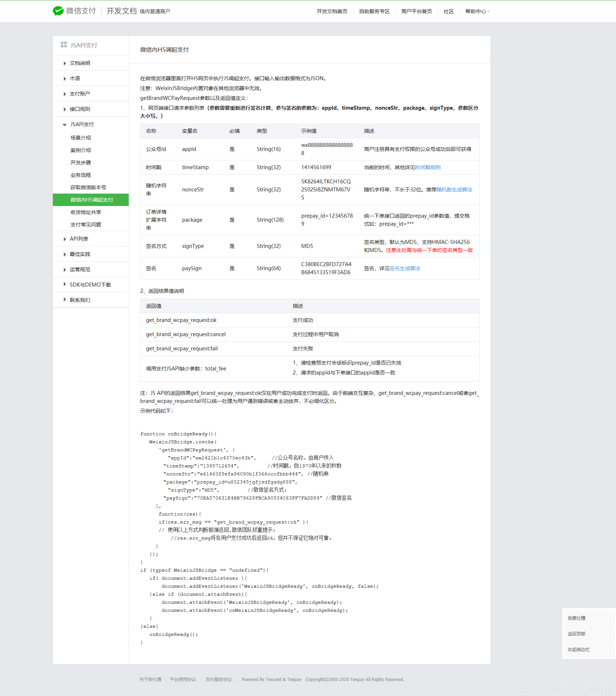Click the package variable name cell
This screenshot has width=616, height=696.
192,220
